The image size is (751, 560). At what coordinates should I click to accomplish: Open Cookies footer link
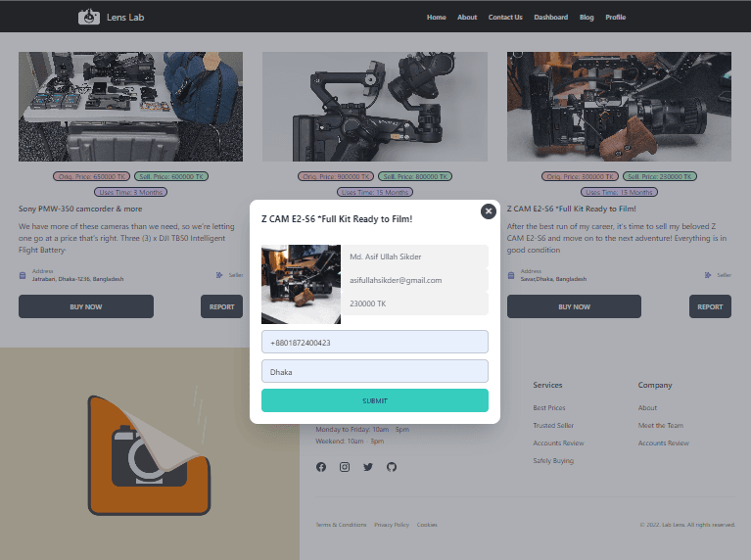(x=427, y=525)
